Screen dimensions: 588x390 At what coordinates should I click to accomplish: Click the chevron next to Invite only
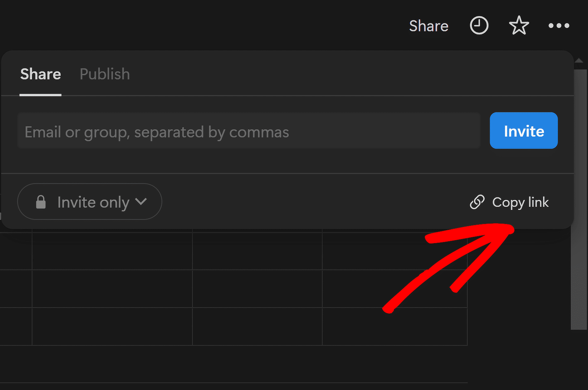(141, 202)
